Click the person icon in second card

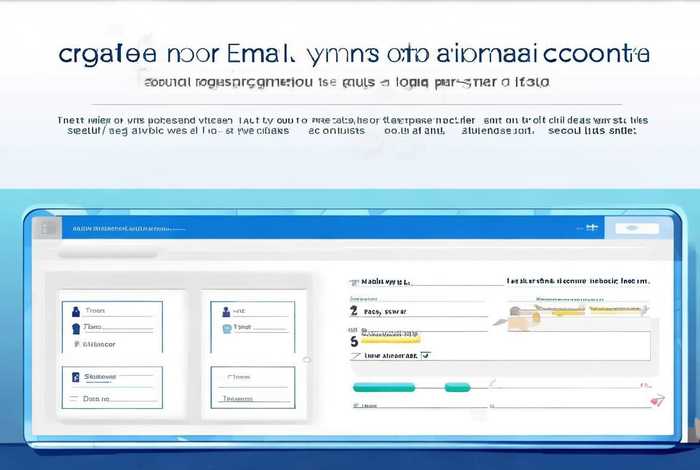click(225, 310)
